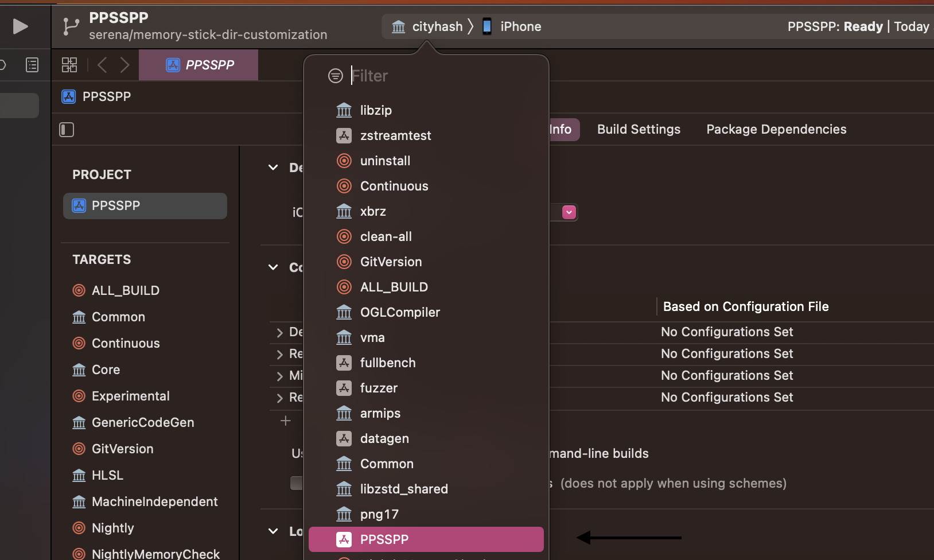Select the NightlyMemoryCheck target
The width and height of the screenshot is (934, 560).
[x=145, y=553]
